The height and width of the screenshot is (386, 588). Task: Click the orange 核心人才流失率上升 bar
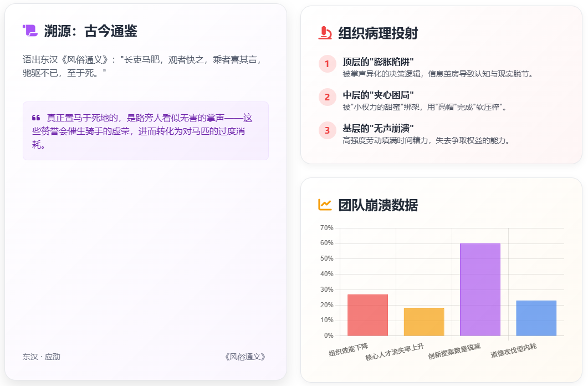[x=423, y=322]
